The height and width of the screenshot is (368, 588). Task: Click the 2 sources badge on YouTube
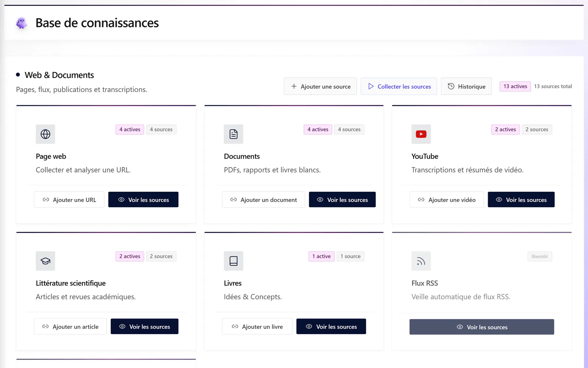click(x=537, y=130)
